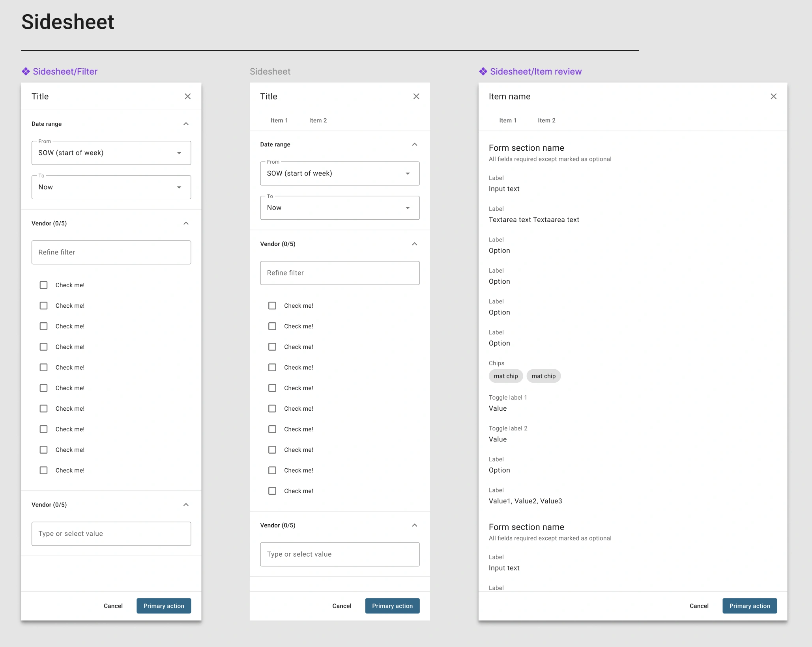This screenshot has width=812, height=647.
Task: Switch to Item 2 tab in middle Sidesheet
Action: (318, 120)
